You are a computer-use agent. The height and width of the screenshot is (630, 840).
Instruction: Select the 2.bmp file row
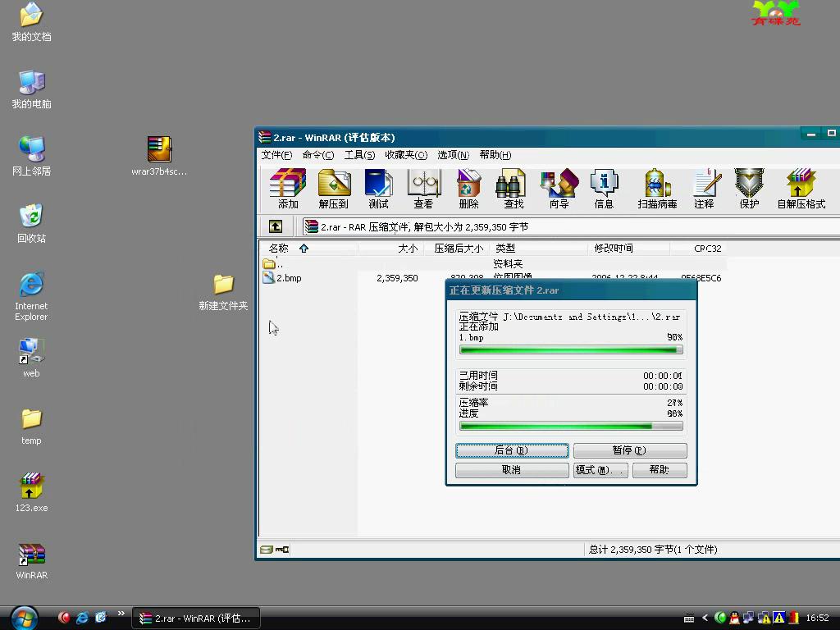pyautogui.click(x=492, y=278)
